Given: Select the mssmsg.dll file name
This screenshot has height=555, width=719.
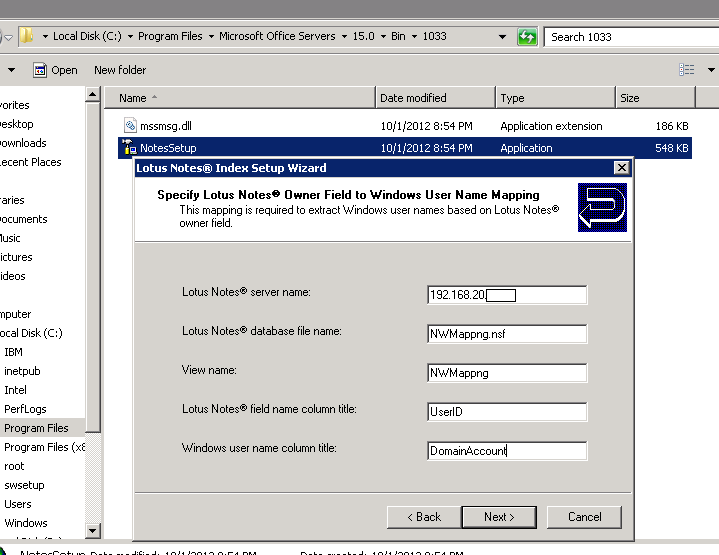Looking at the screenshot, I should (x=166, y=126).
